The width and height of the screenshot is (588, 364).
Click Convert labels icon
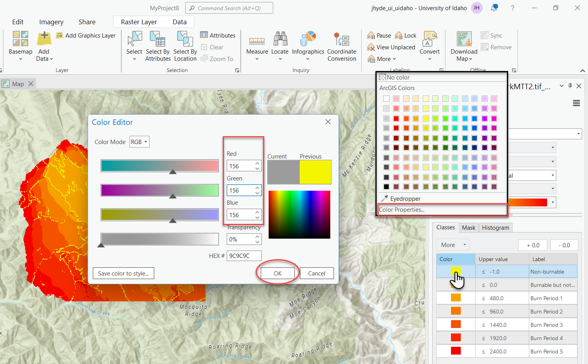tap(430, 39)
